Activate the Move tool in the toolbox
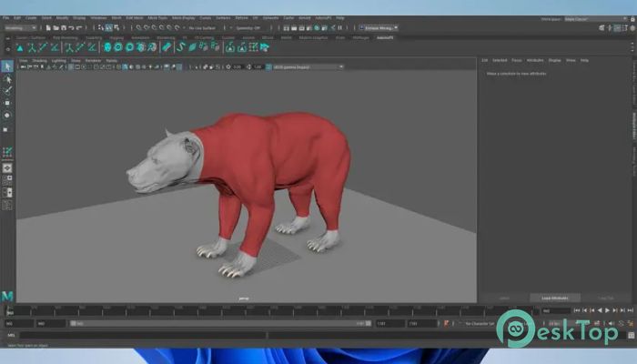Image resolution: width=637 pixels, height=364 pixels. (x=7, y=103)
